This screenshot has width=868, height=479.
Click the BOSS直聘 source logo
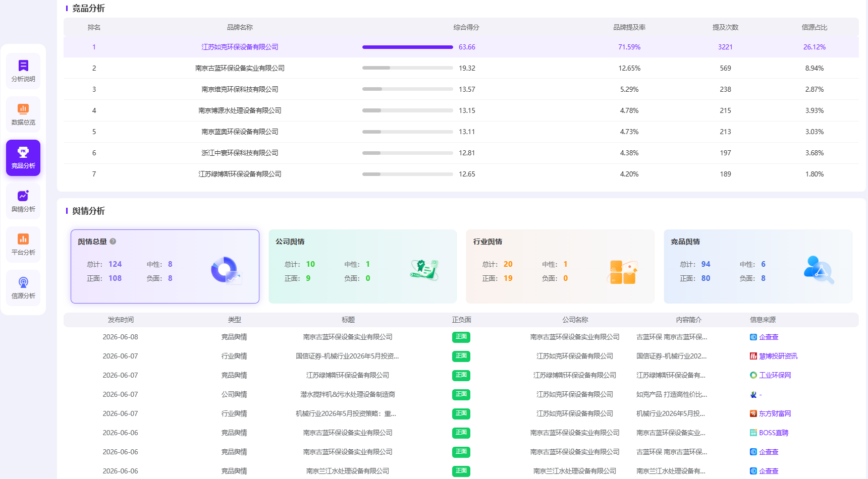(x=753, y=433)
